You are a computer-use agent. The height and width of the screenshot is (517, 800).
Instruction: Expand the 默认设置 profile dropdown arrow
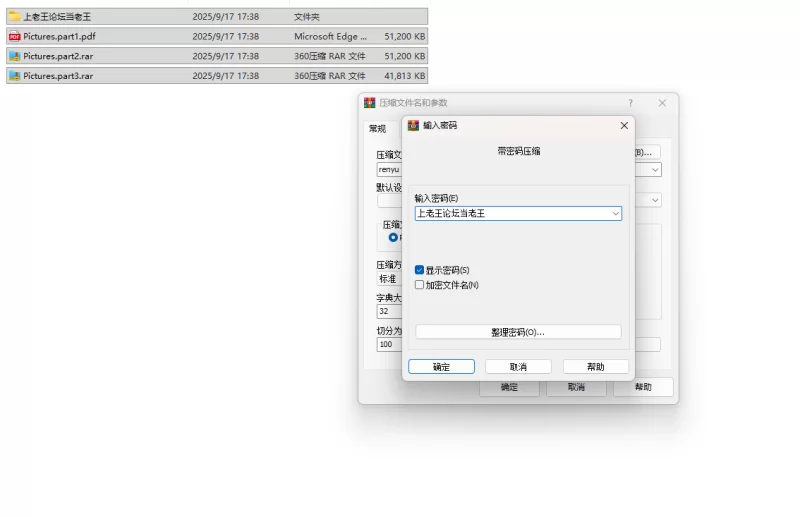[x=655, y=200]
